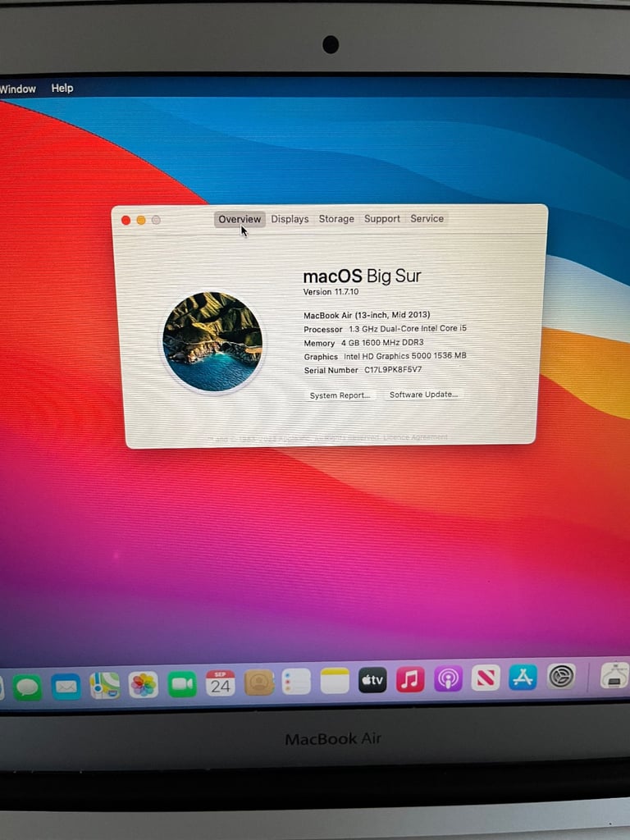Click the Processor 1.3 GHz Dual-Core line
Viewport: 630px width, 840px height.
[386, 328]
